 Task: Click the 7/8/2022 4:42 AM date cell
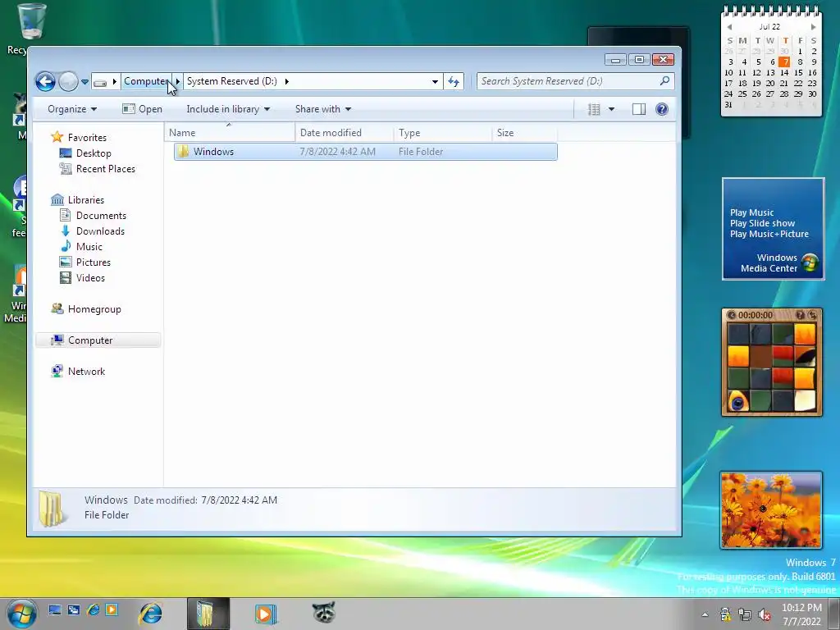(x=337, y=152)
